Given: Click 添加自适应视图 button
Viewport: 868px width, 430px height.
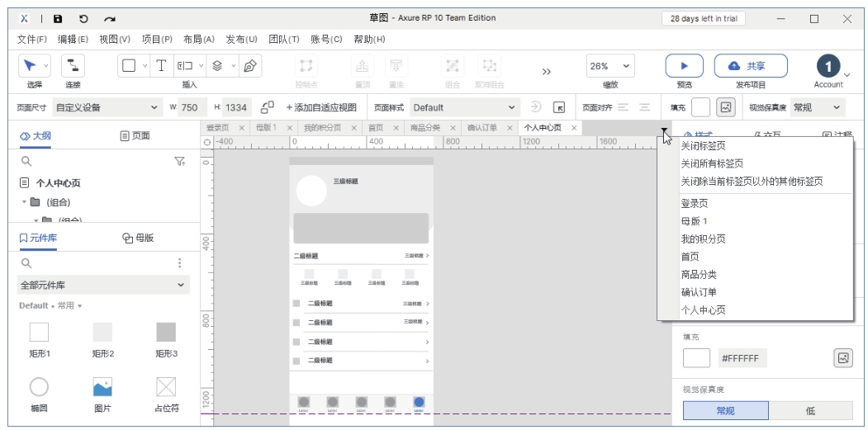Looking at the screenshot, I should [x=320, y=107].
